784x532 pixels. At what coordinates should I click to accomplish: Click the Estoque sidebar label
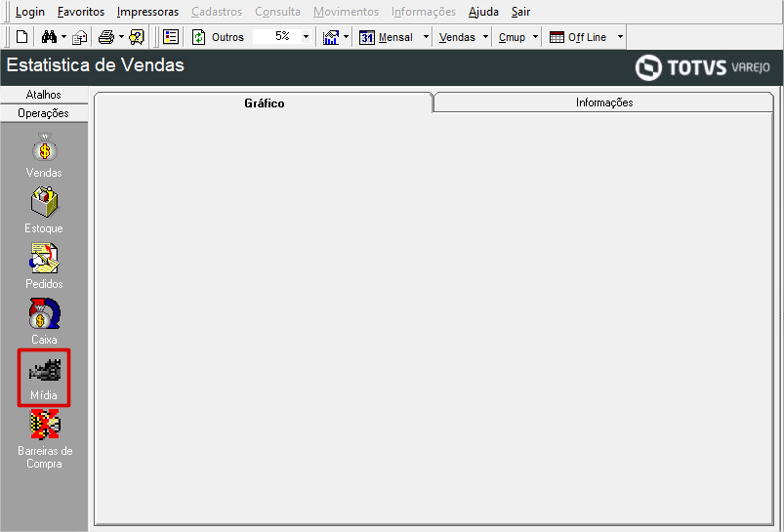click(x=44, y=228)
